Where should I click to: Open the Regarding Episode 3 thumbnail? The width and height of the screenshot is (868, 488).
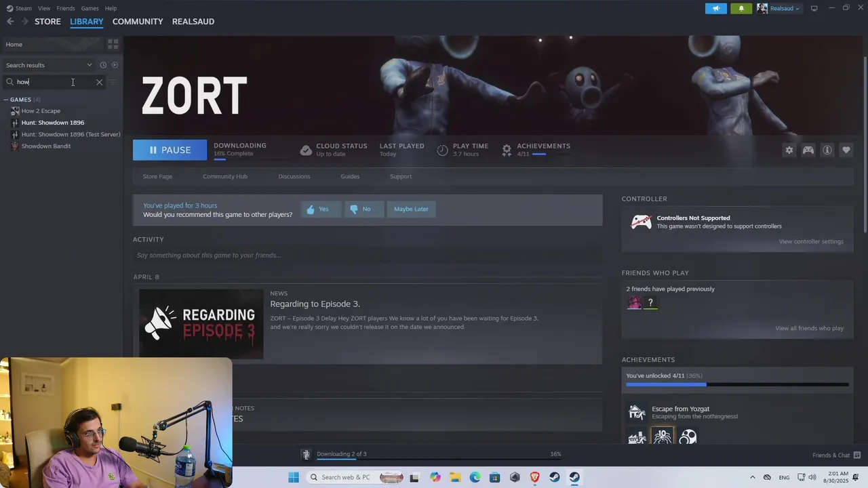pyautogui.click(x=201, y=324)
